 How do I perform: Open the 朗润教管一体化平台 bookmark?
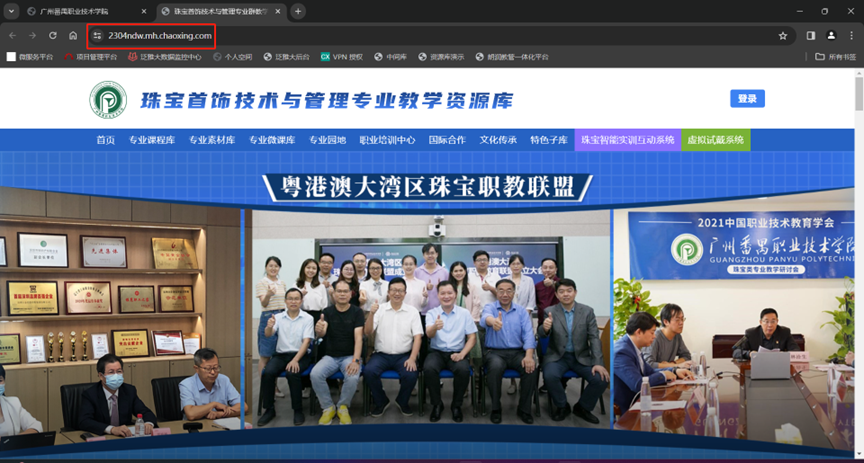(x=512, y=57)
